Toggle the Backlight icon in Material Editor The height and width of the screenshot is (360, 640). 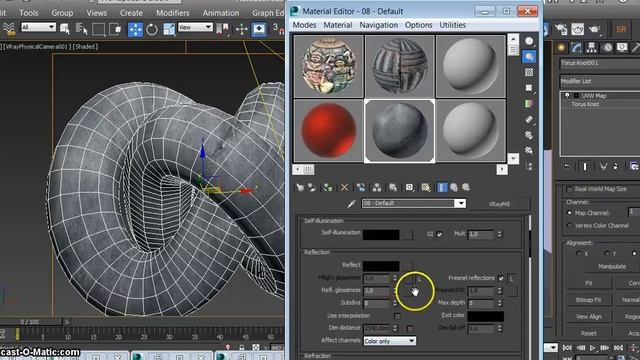point(529,57)
